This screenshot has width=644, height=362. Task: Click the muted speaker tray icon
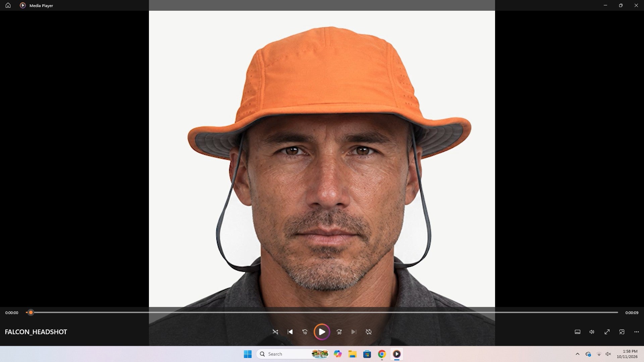point(608,354)
